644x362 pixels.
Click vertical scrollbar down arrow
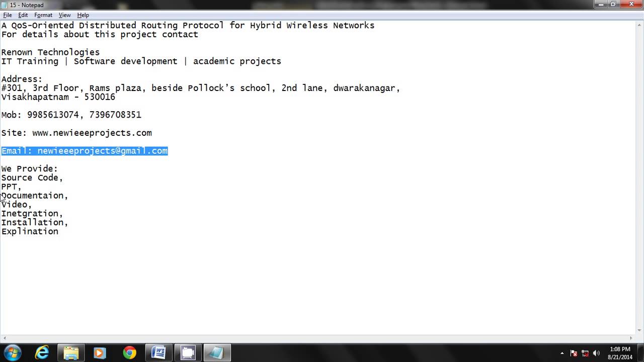click(x=639, y=329)
